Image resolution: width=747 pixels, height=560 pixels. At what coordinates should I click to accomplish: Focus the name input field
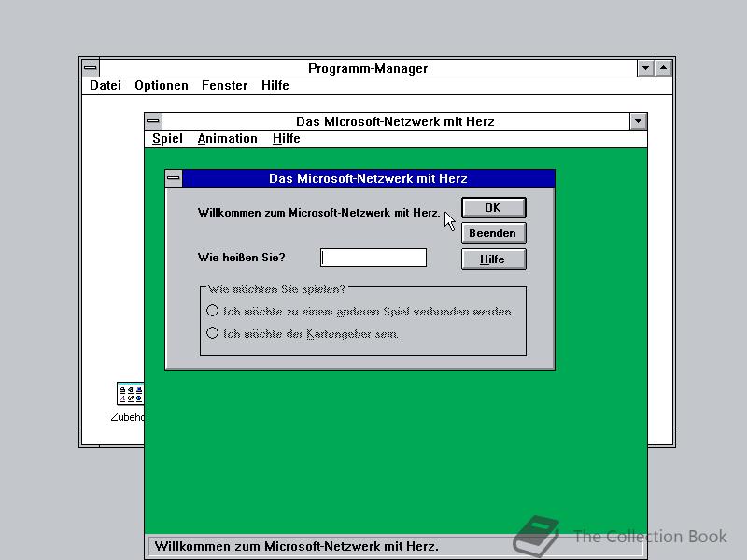click(x=373, y=258)
